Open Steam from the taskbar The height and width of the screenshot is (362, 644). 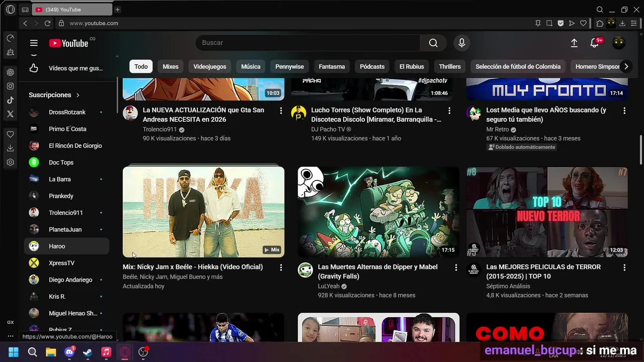click(x=88, y=352)
